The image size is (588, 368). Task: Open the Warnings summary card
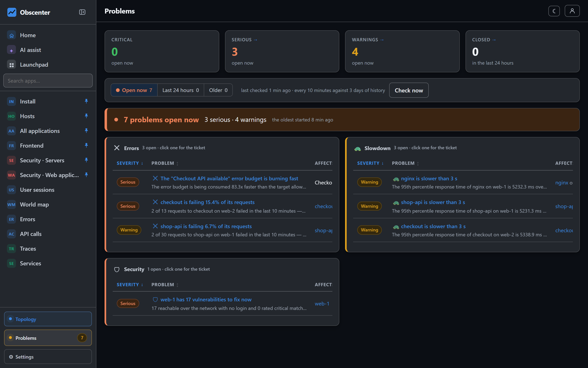click(x=402, y=51)
